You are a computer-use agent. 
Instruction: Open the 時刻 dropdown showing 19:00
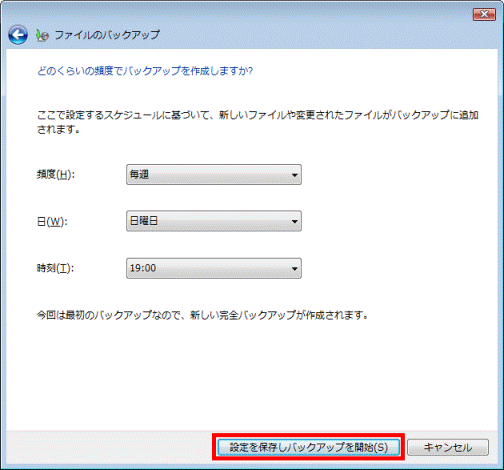pyautogui.click(x=214, y=268)
